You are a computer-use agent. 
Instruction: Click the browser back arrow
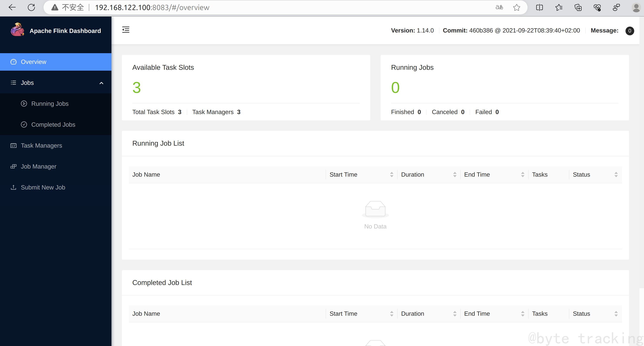[x=12, y=7]
